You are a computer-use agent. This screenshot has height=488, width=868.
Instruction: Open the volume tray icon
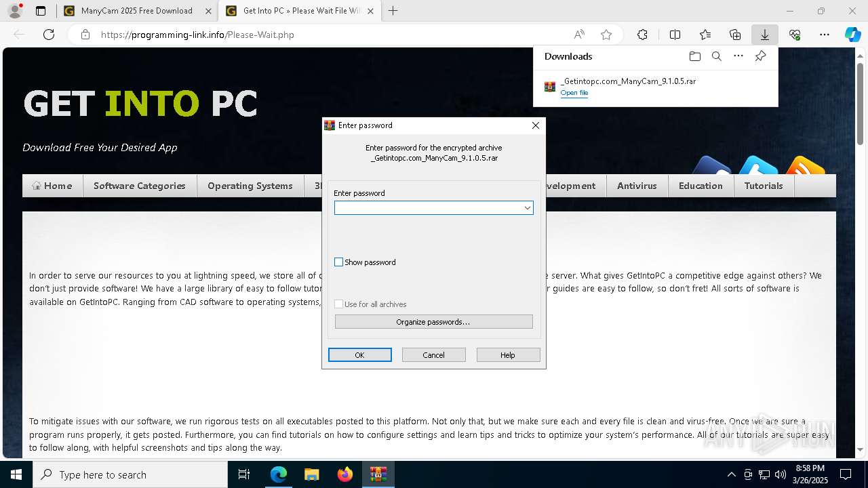[781, 474]
